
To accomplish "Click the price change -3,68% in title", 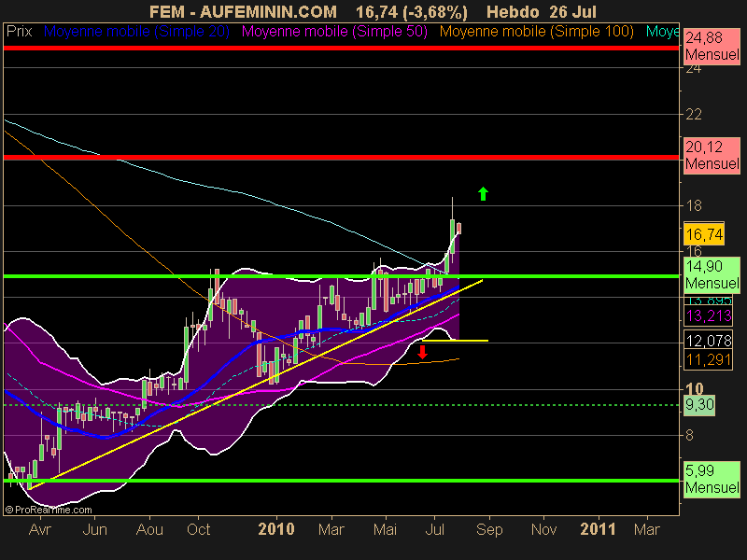I will pos(435,11).
